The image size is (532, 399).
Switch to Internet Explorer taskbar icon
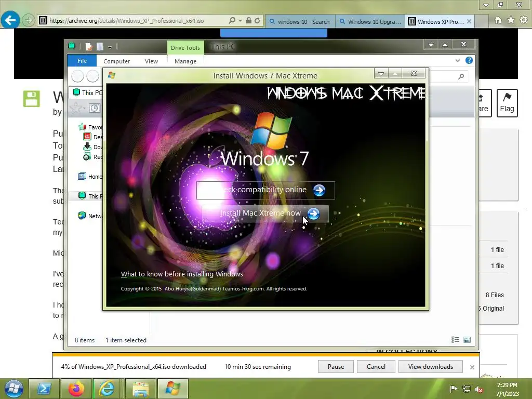107,389
